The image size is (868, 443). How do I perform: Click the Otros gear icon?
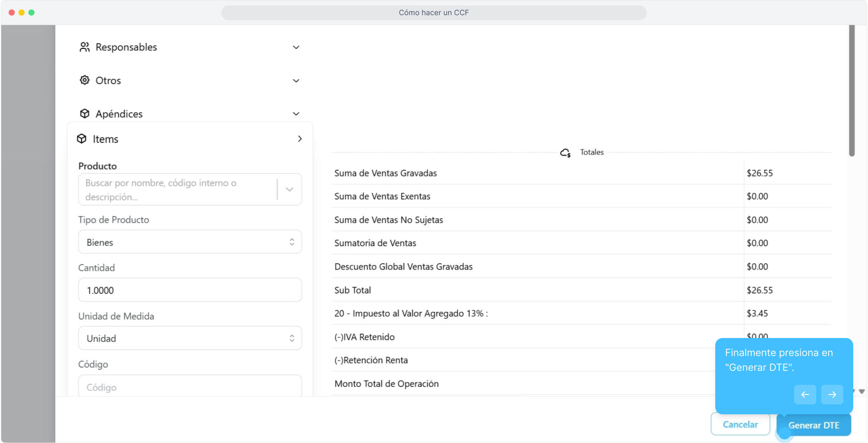click(85, 80)
